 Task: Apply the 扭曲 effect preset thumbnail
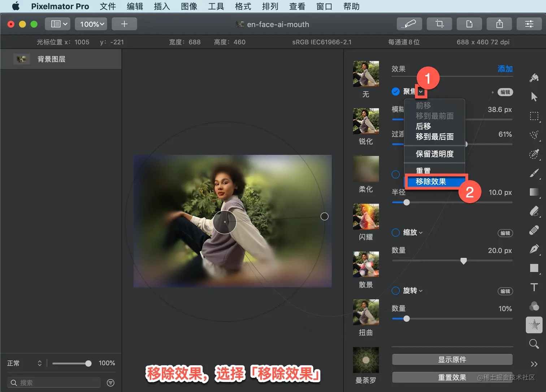pos(366,312)
